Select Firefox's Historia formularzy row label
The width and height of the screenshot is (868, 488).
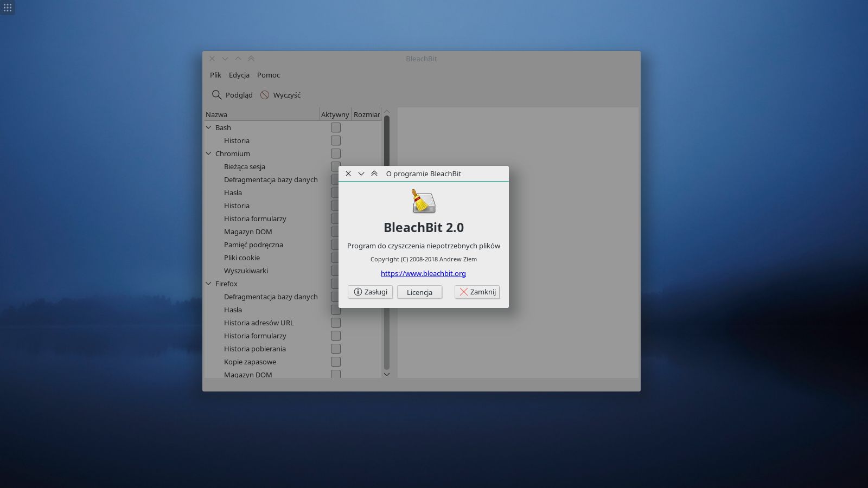click(x=255, y=336)
